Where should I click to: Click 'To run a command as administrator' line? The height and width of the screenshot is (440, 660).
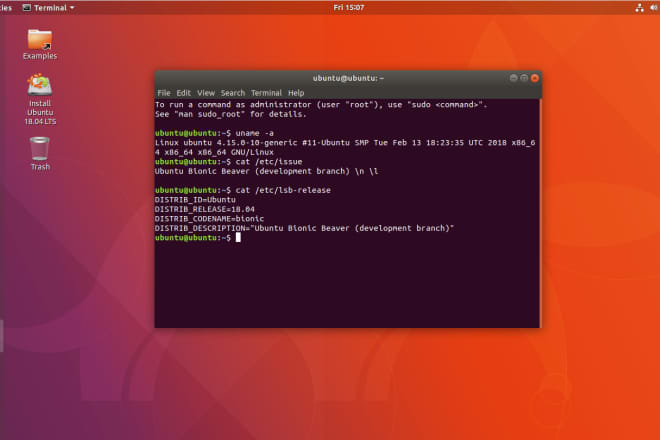coord(321,105)
